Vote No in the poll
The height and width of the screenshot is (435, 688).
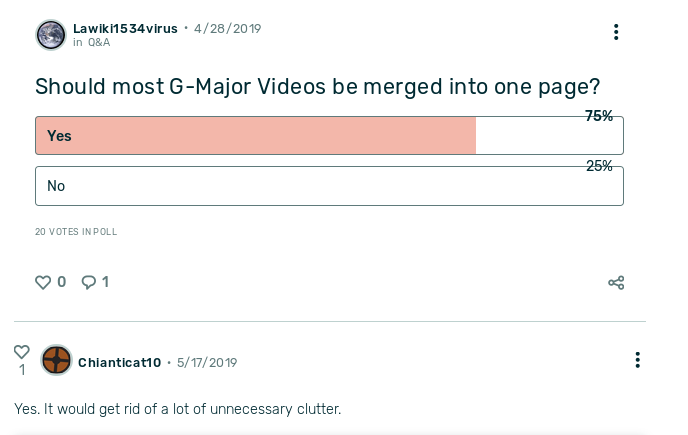(329, 186)
